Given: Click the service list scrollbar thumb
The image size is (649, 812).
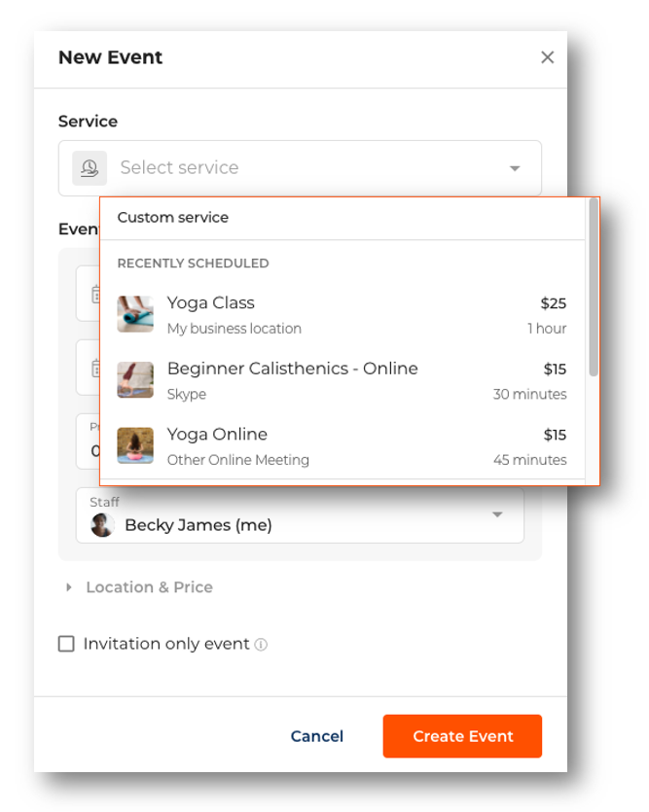Looking at the screenshot, I should point(594,287).
